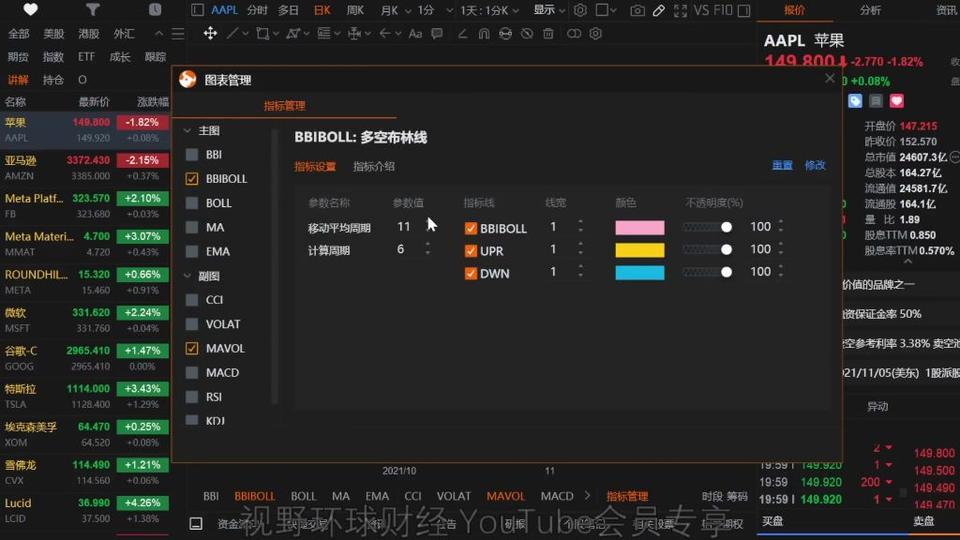Image resolution: width=960 pixels, height=540 pixels.
Task: Click the hexagon settings icon beside 显示
Action: 580,10
